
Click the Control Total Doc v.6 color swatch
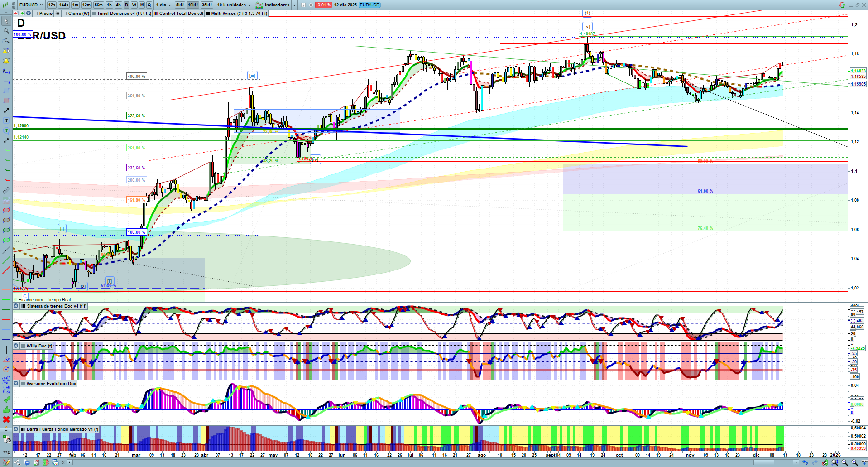[156, 14]
